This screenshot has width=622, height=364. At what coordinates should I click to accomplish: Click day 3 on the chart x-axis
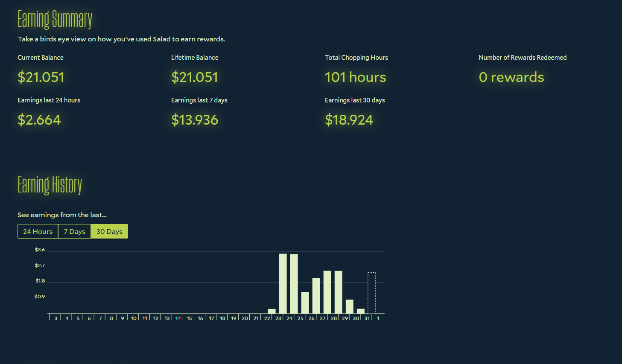tap(56, 318)
